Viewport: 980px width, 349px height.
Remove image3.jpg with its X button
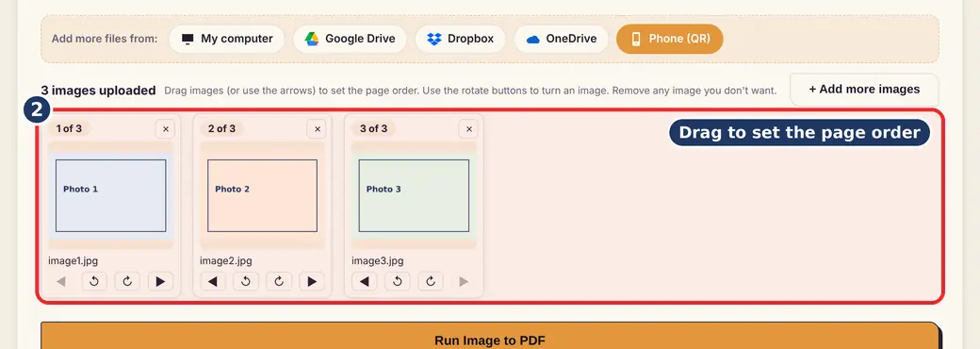click(468, 129)
